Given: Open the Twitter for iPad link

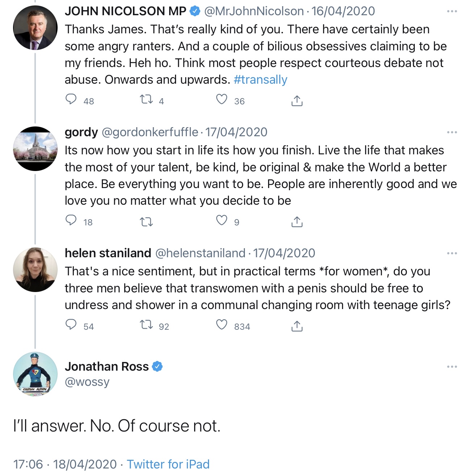Looking at the screenshot, I should 168,464.
